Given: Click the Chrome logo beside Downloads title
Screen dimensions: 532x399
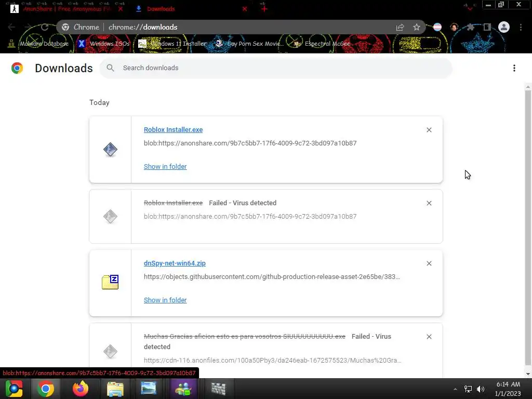Looking at the screenshot, I should (x=17, y=68).
